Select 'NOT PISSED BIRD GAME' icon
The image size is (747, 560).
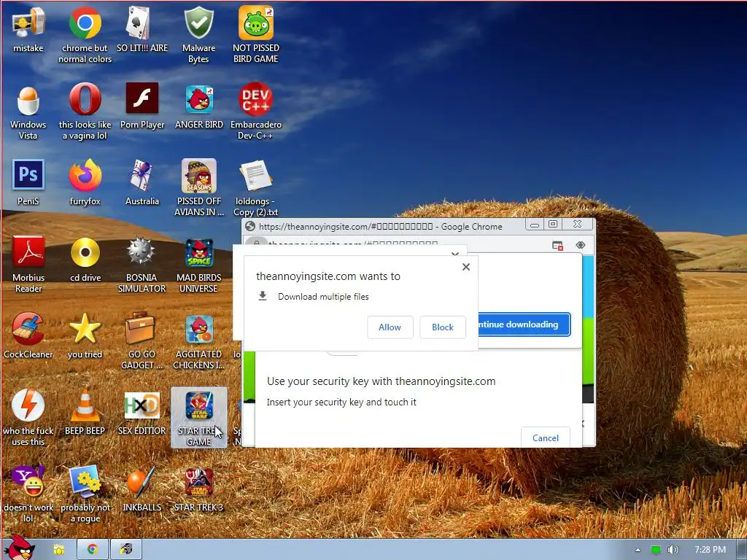point(256,35)
